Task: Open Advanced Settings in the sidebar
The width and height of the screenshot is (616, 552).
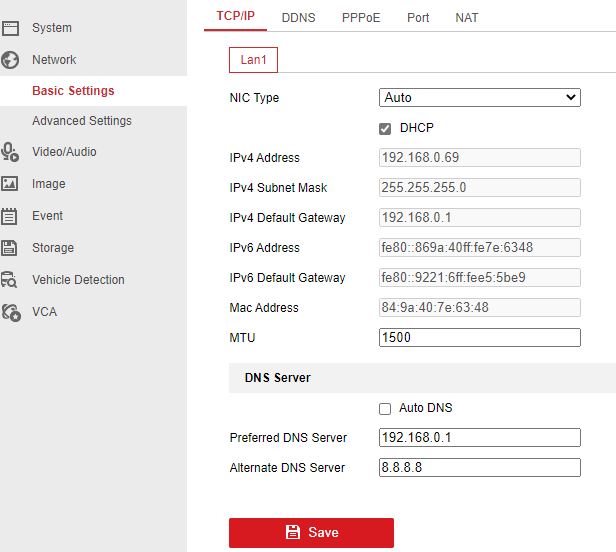Action: click(x=82, y=121)
